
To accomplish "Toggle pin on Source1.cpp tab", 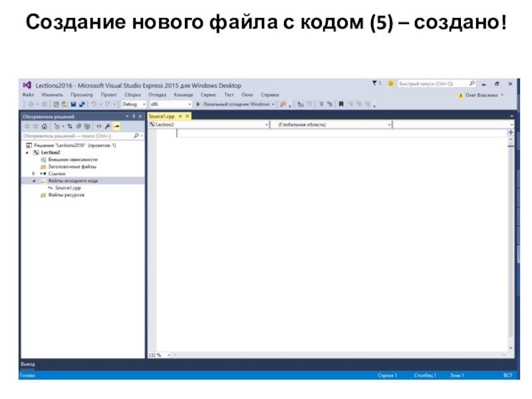I will (x=180, y=116).
